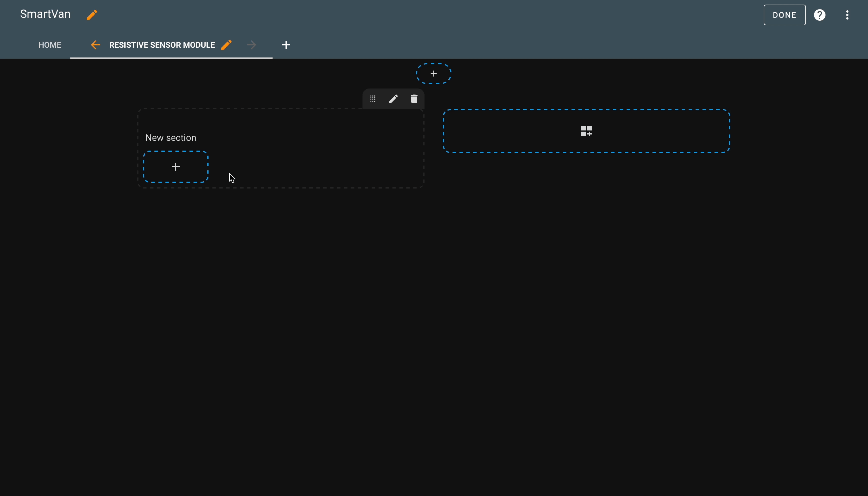
Task: Open the three-dot overflow menu
Action: [x=847, y=15]
